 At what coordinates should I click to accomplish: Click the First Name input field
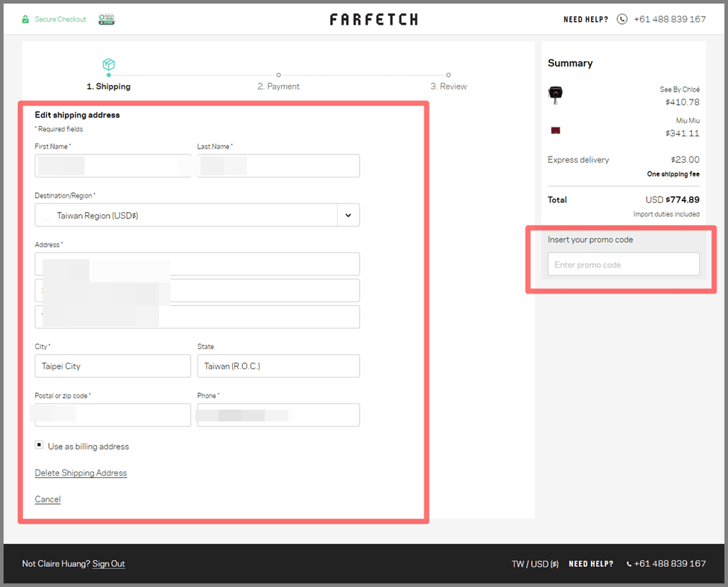click(x=112, y=166)
